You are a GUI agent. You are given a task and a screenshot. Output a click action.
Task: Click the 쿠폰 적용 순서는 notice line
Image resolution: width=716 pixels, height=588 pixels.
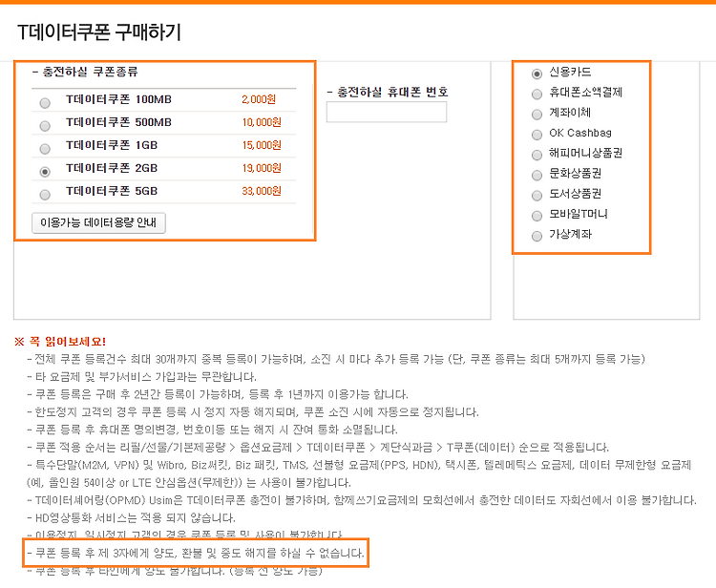pos(318,448)
